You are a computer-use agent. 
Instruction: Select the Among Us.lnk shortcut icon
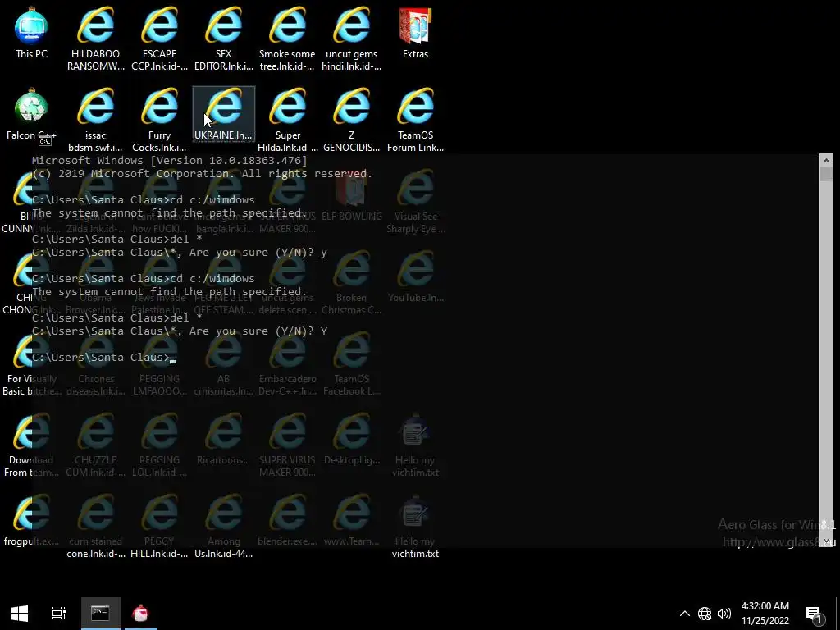tap(223, 526)
